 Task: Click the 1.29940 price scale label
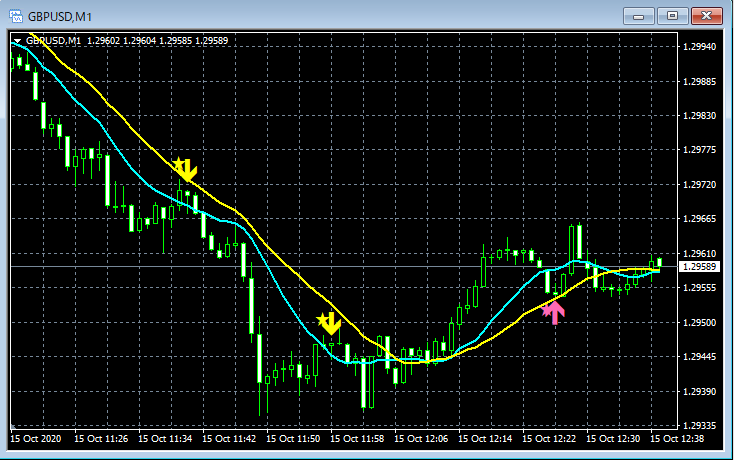point(699,46)
